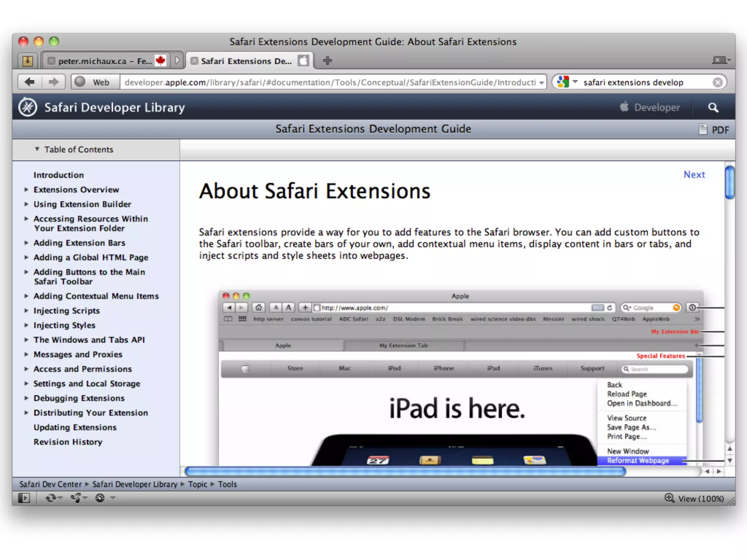Switch to the peter.michaux.ca tab

pos(105,61)
